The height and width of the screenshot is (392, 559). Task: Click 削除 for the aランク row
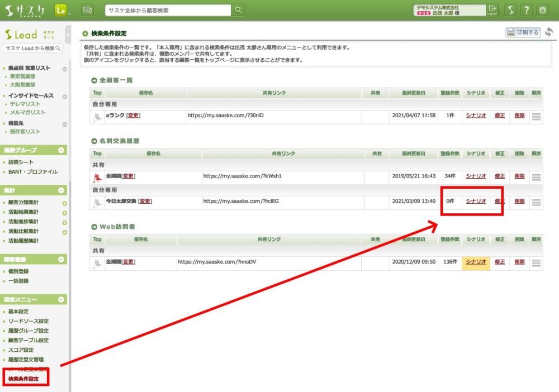[x=519, y=116]
